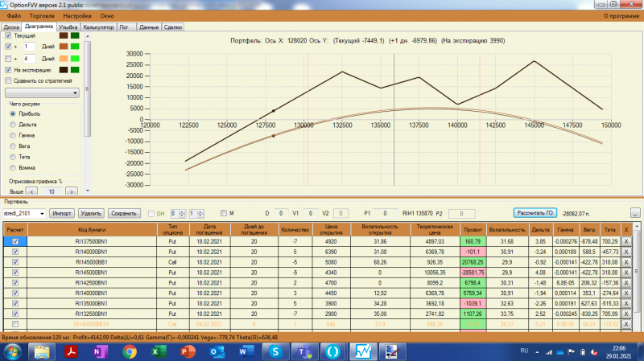644x361 pixels.
Task: Open the Торговля menu
Action: 42,16
